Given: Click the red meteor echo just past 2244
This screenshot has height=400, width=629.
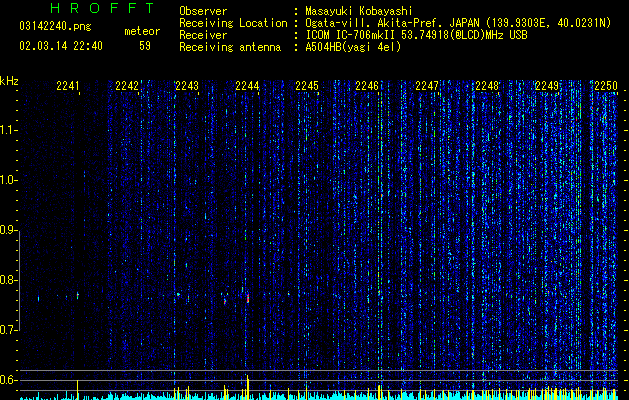Looking at the screenshot, I should pos(248,298).
